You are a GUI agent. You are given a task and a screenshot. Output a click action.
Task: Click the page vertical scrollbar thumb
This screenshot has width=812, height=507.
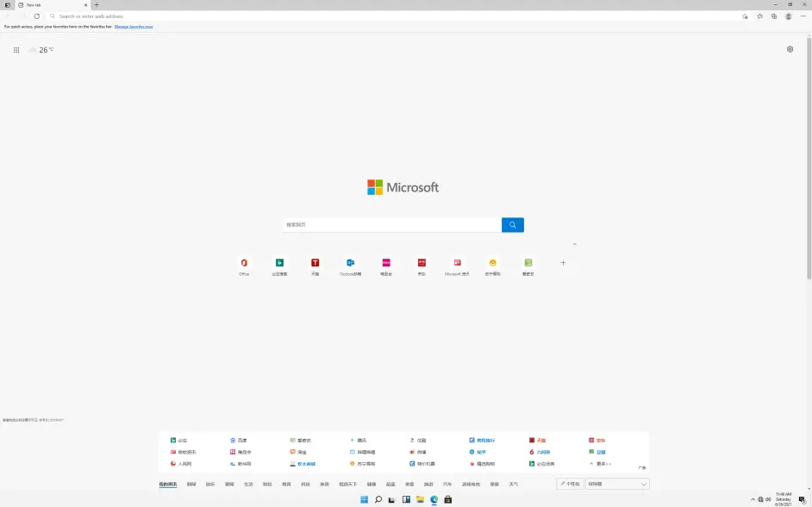click(x=809, y=158)
